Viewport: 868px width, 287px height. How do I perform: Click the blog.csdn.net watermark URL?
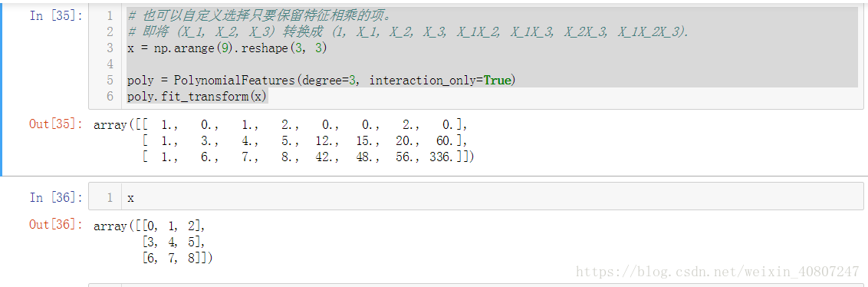[718, 272]
